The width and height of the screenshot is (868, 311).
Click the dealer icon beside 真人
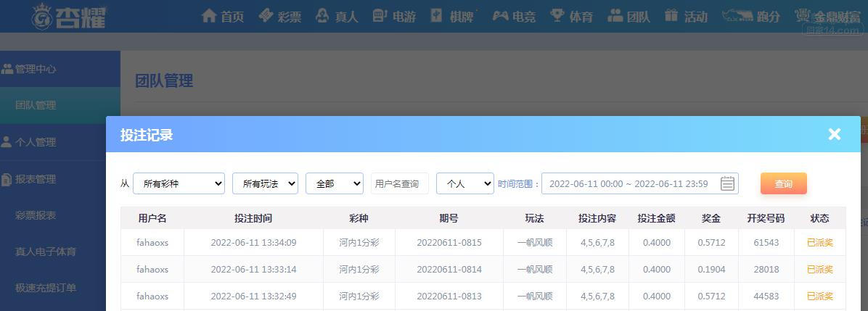coord(322,15)
